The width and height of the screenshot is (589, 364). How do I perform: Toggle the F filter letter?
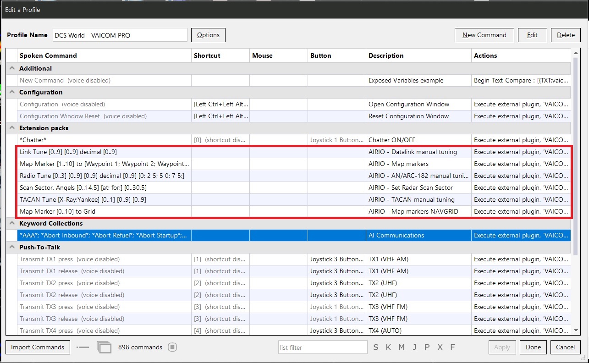click(x=452, y=347)
